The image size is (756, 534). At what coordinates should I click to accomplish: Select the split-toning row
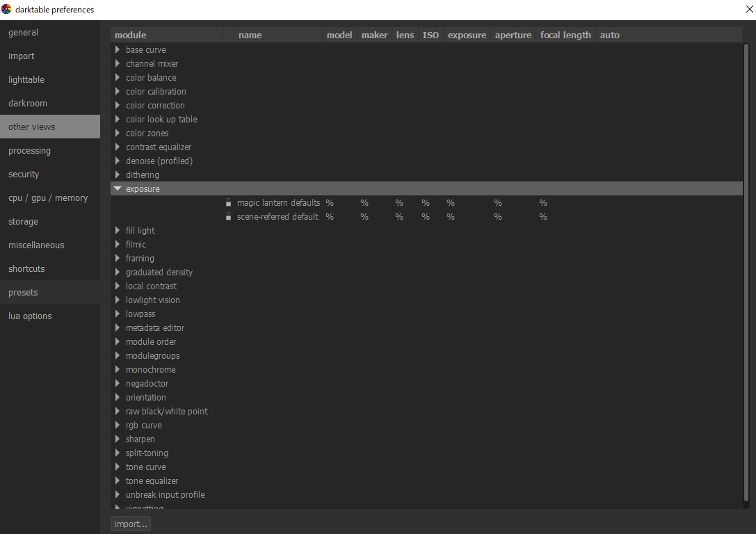click(x=427, y=453)
